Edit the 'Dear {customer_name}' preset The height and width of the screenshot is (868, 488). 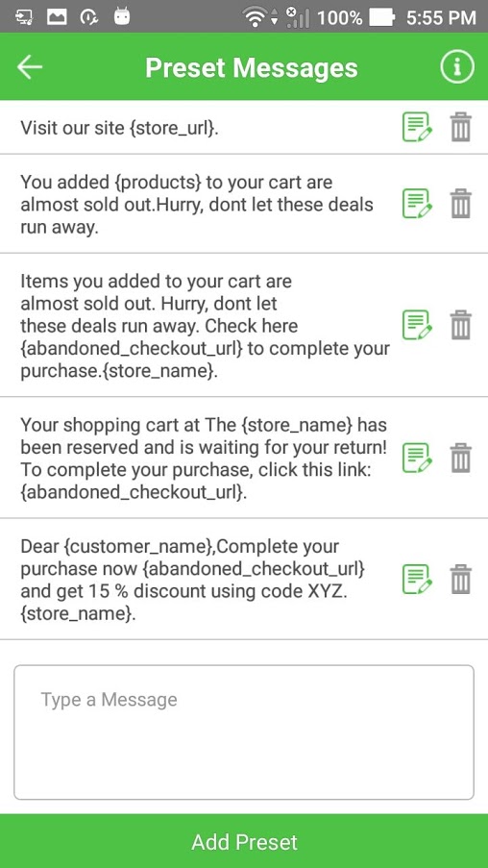[x=417, y=579]
